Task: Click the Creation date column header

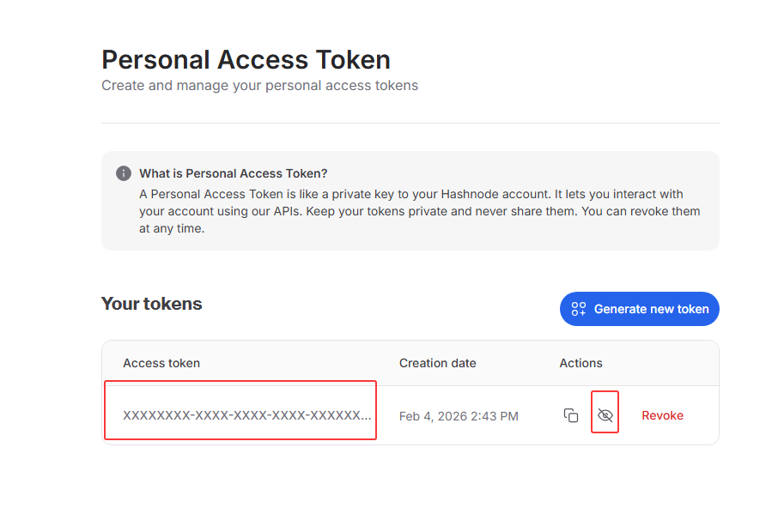Action: [437, 363]
